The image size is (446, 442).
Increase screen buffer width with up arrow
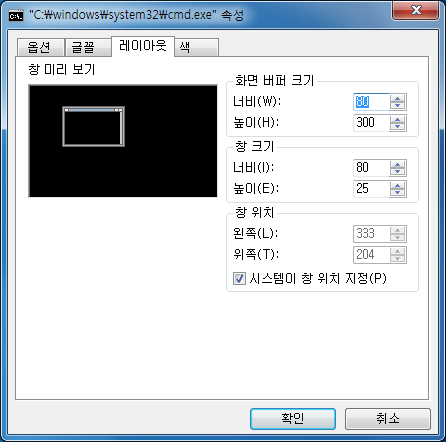coord(397,98)
